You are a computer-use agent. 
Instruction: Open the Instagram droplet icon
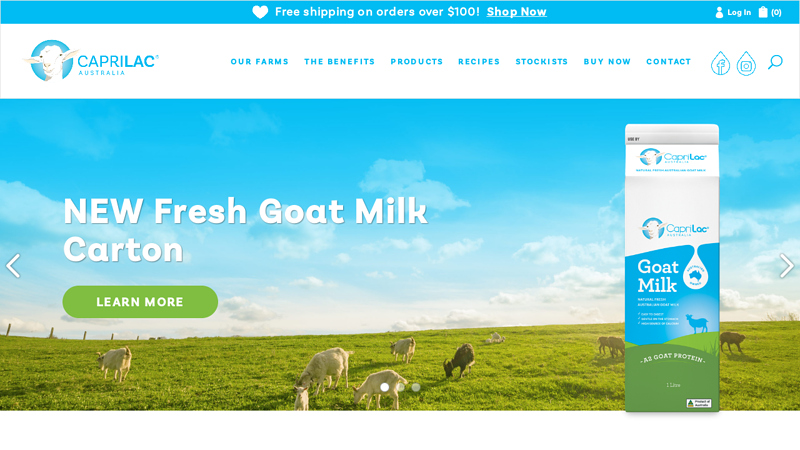click(x=746, y=63)
